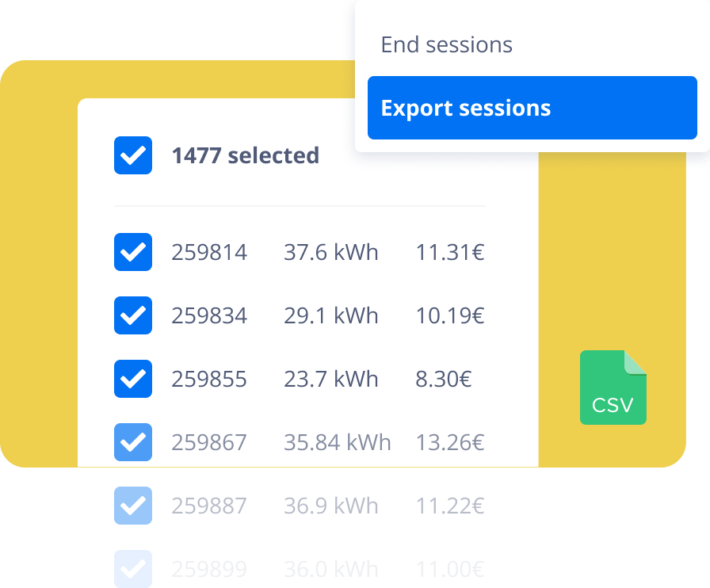Open session ID 259834

[209, 315]
